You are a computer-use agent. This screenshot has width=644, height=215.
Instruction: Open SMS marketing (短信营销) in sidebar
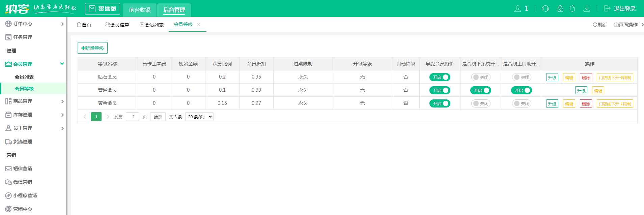[23, 168]
